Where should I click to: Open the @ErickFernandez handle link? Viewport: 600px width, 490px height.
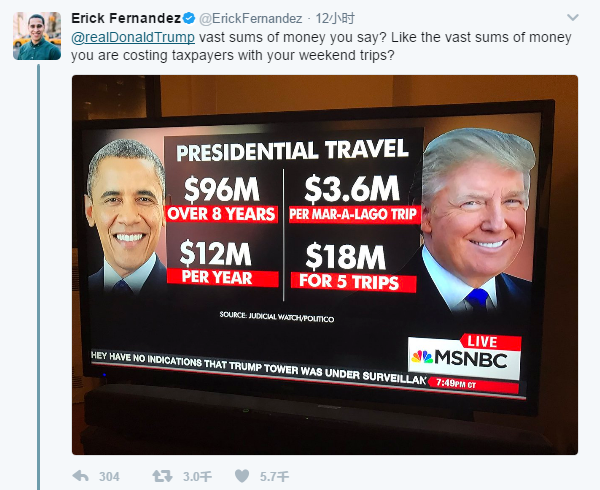[x=249, y=18]
